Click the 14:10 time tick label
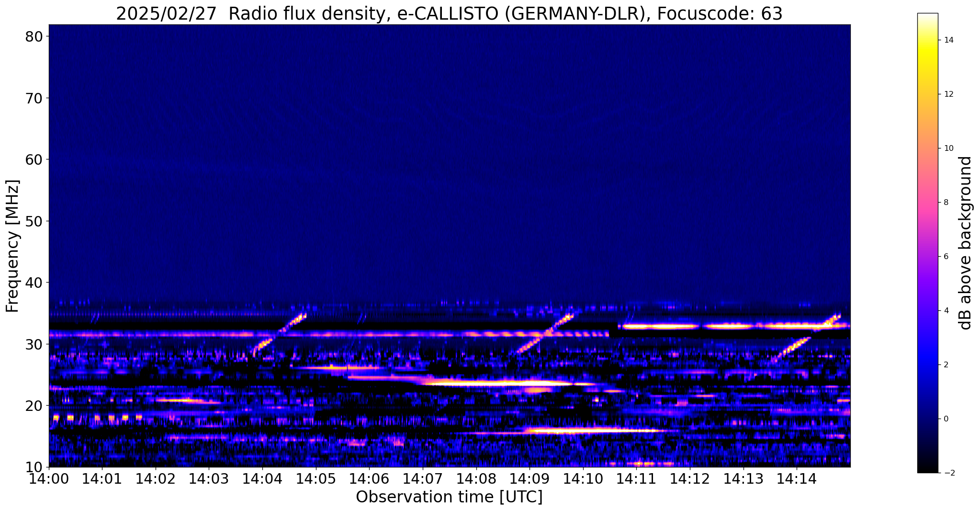The image size is (980, 511). (583, 479)
